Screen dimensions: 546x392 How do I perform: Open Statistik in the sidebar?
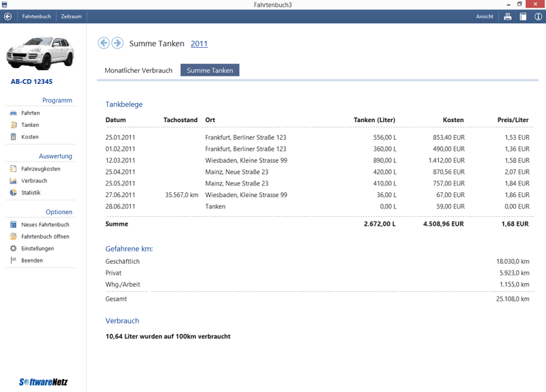(x=31, y=193)
